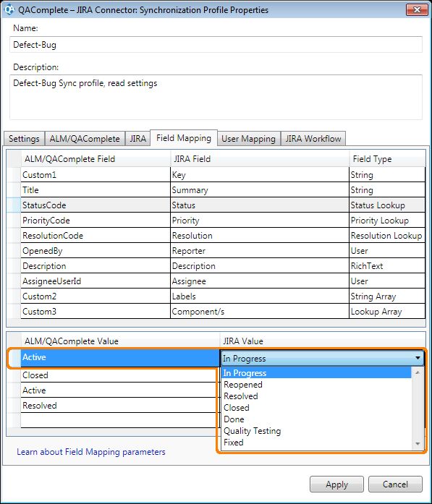Viewport: 432px width, 504px height.
Task: Click the dropdown list scroll up arrow
Action: (418, 372)
